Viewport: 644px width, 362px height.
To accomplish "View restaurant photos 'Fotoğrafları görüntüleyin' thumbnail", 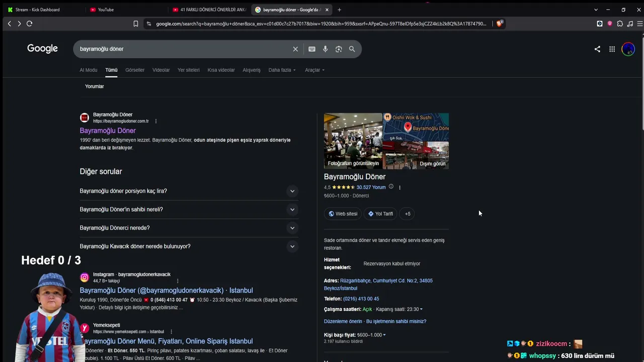I will (353, 141).
